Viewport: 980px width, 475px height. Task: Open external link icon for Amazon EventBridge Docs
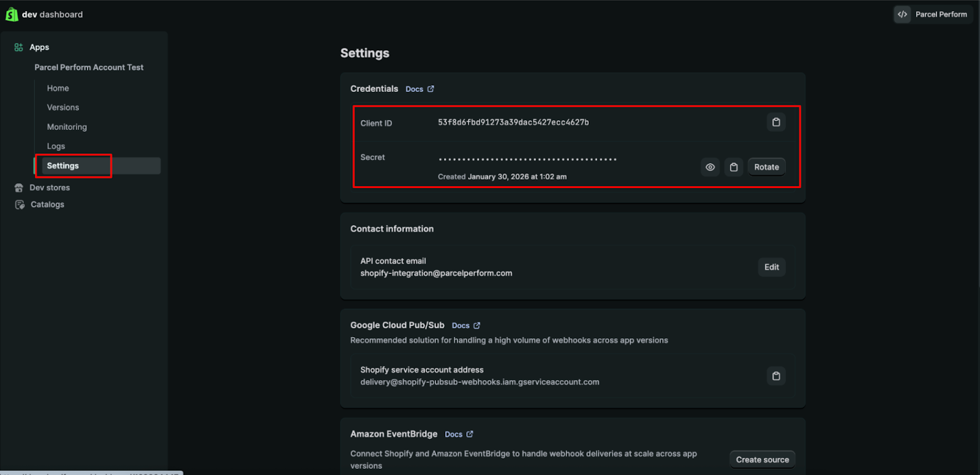coord(470,434)
